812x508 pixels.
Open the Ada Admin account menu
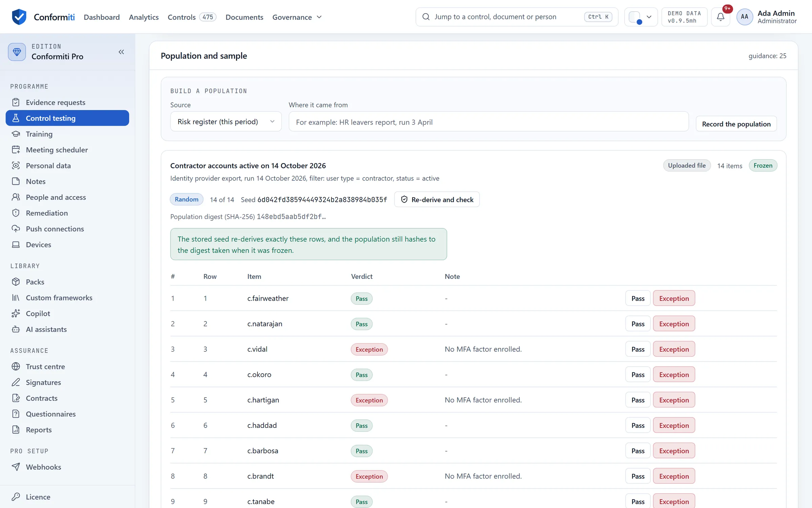tap(767, 17)
